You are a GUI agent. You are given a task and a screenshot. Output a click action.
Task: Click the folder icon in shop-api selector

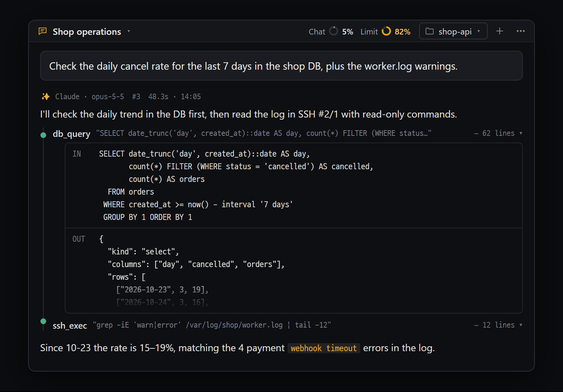[430, 31]
